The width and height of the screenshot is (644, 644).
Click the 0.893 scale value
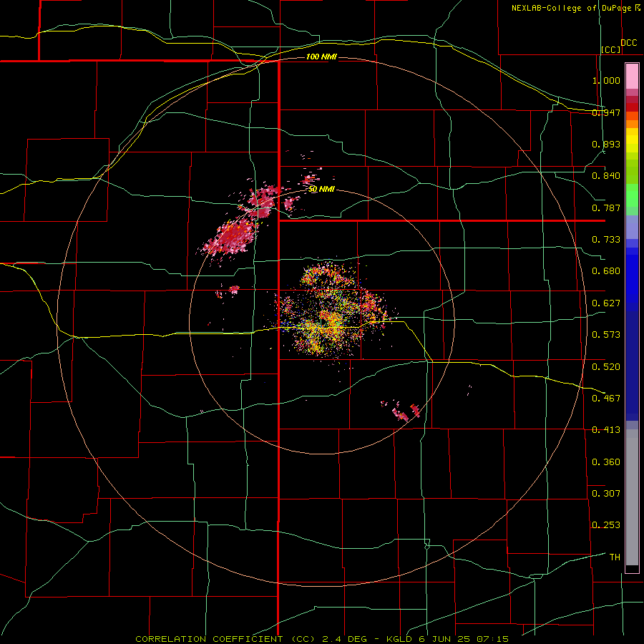(x=606, y=144)
